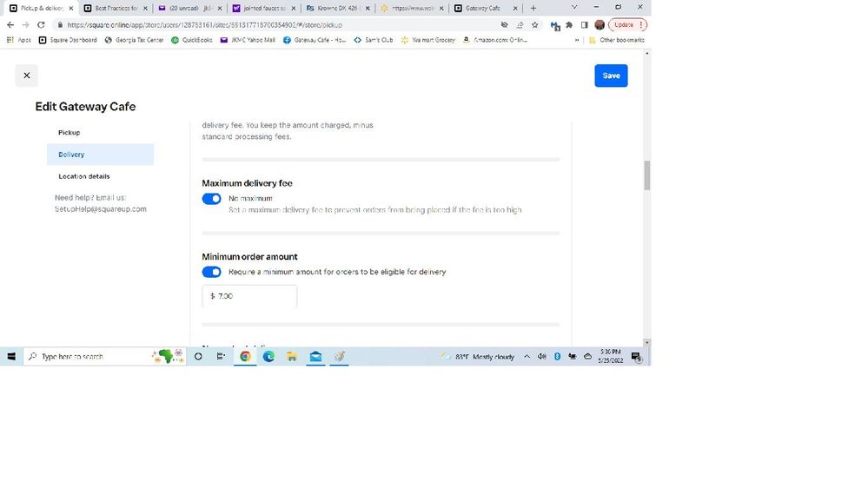Image resolution: width=868 pixels, height=488 pixels.
Task: Toggle the minimum order amount requirement switch
Action: 211,272
